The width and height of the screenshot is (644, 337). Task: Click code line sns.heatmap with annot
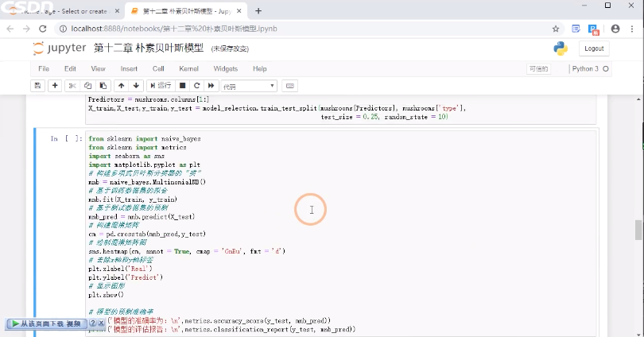click(187, 251)
